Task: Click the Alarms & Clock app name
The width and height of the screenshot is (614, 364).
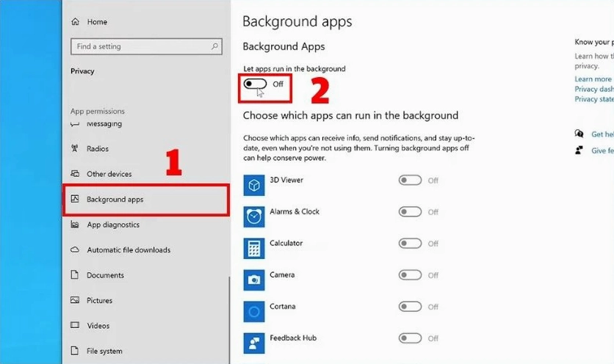Action: pos(295,211)
